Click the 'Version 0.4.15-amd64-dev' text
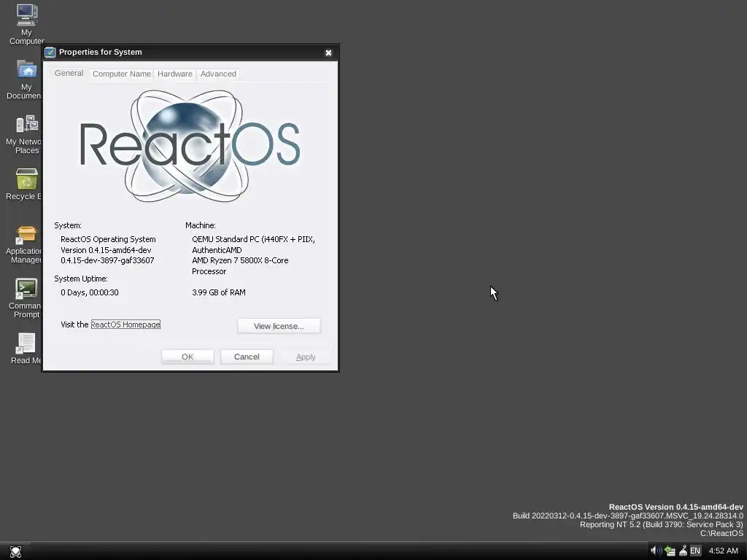Viewport: 747px width, 560px height. click(106, 250)
